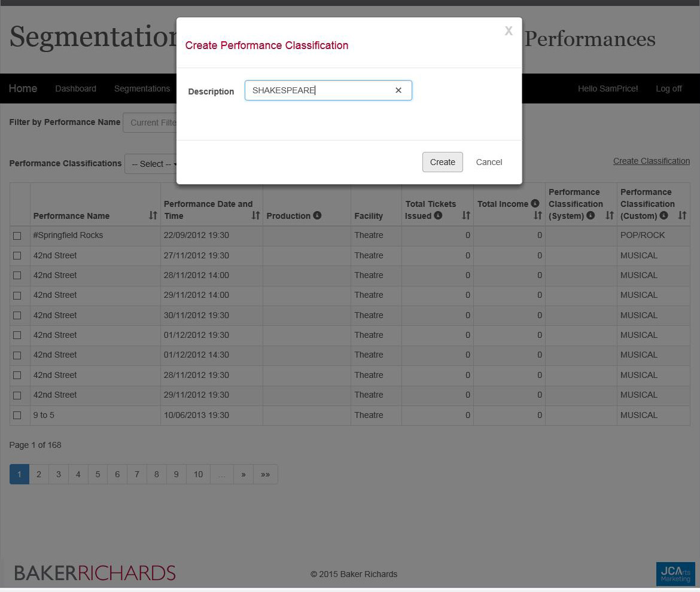Viewport: 700px width, 592px height.
Task: Click the Production column info icon
Action: point(318,215)
